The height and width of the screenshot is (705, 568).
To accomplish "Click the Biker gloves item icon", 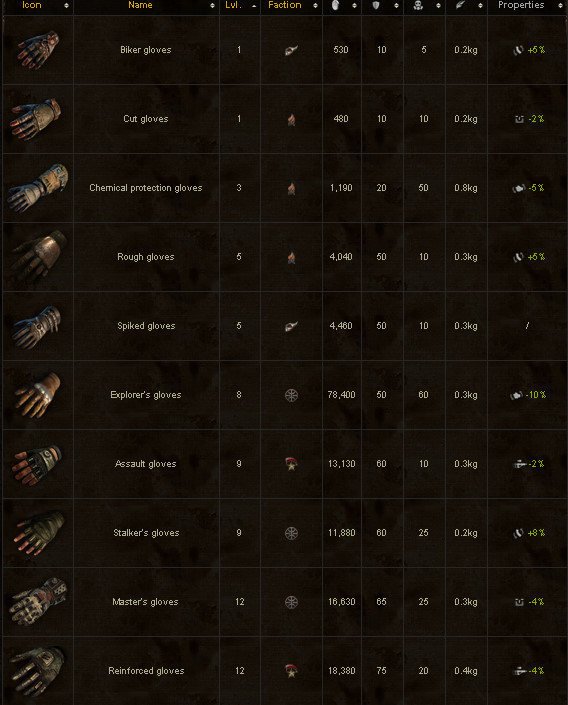I will (39, 50).
